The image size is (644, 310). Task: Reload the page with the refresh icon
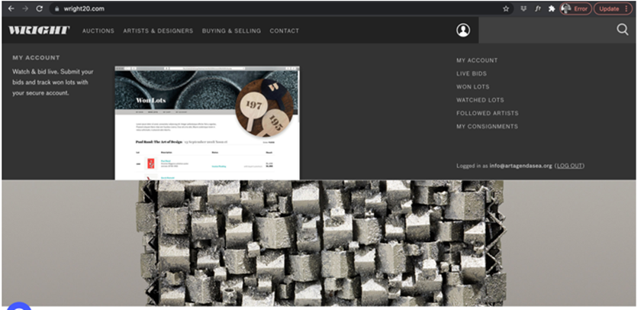click(x=39, y=8)
